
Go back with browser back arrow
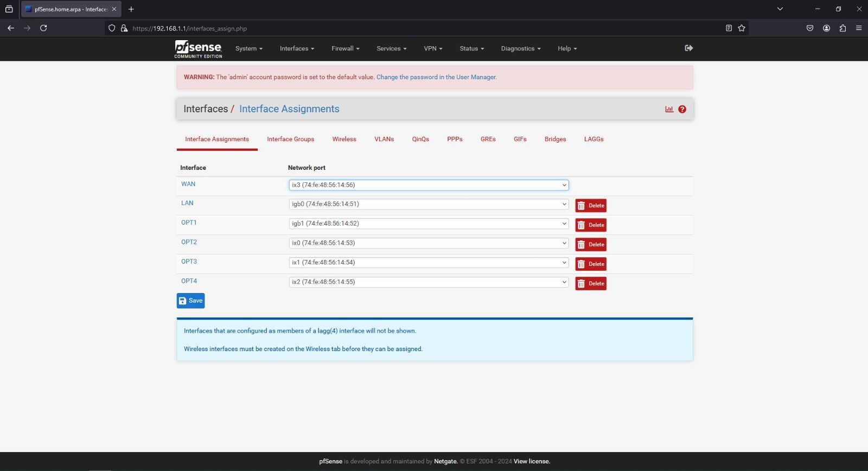tap(11, 28)
